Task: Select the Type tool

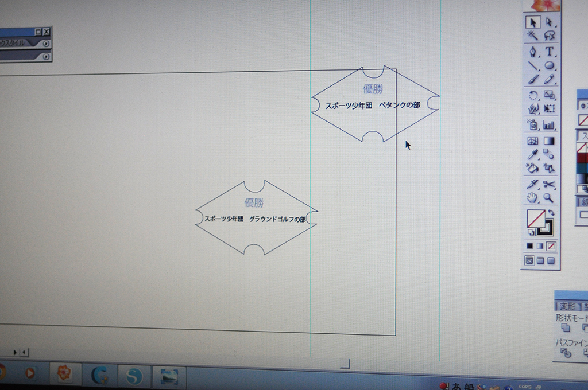Action: click(x=550, y=52)
